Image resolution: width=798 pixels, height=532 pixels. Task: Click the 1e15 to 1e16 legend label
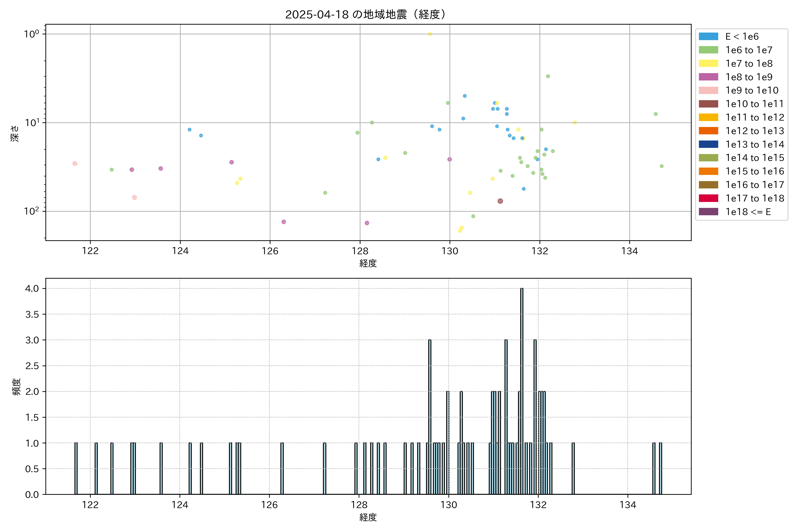coord(755,171)
